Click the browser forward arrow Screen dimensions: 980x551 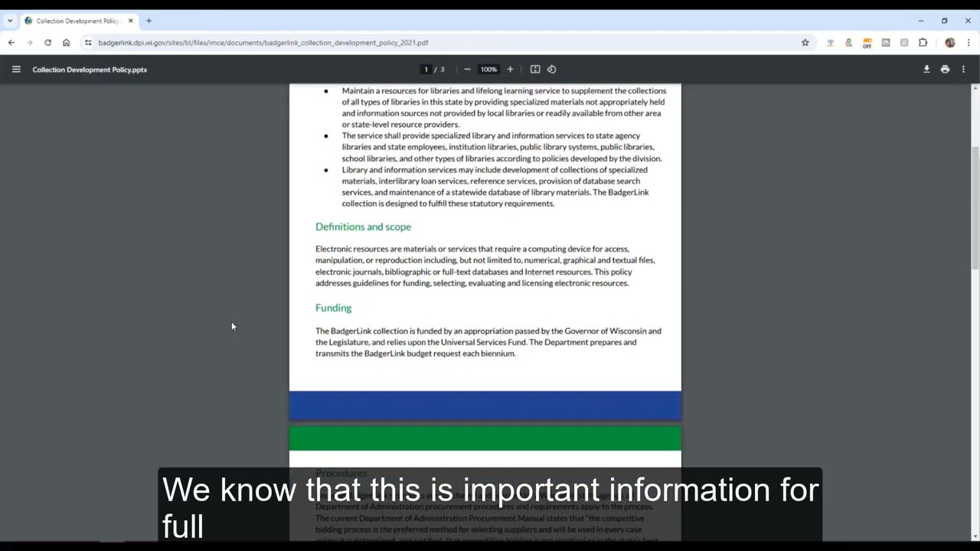tap(30, 43)
